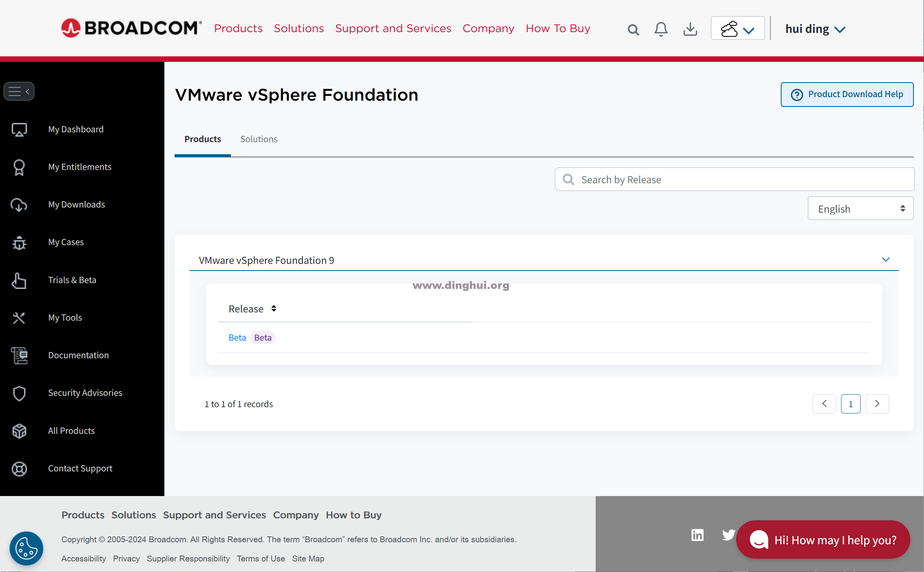Click the Twitter bird icon in footer

728,534
